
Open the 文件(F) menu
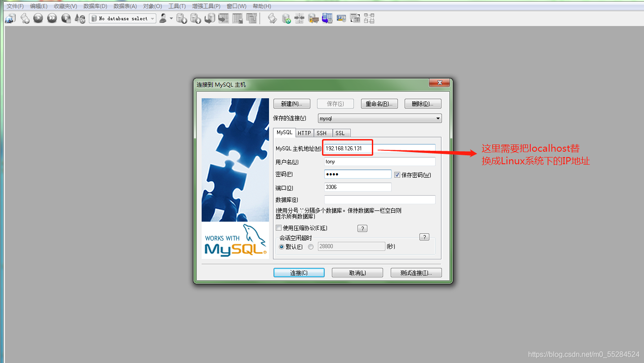(x=15, y=6)
